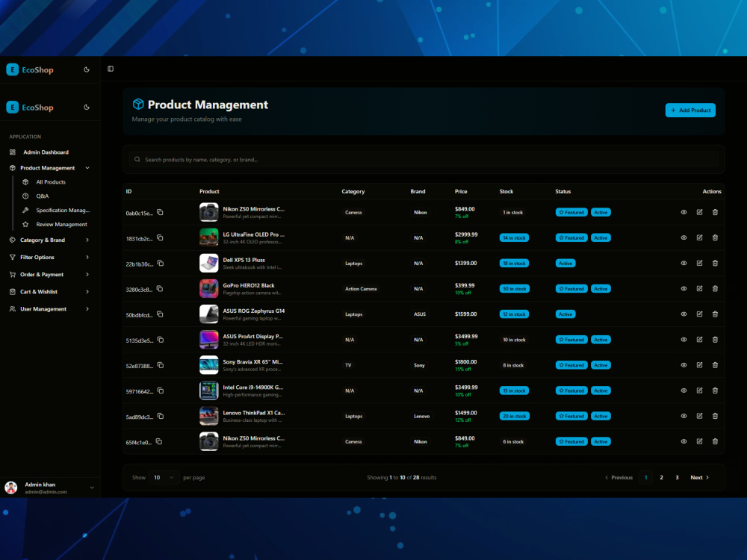This screenshot has width=747, height=560.
Task: Jump to page 3 of results
Action: click(x=677, y=477)
